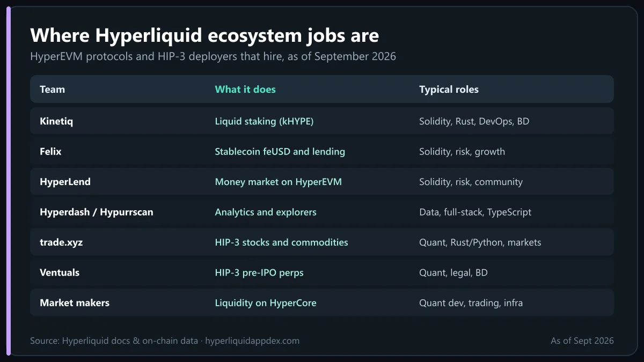
Task: Click the subtitle mentioning HIP-3 deployers that hire
Action: 213,56
